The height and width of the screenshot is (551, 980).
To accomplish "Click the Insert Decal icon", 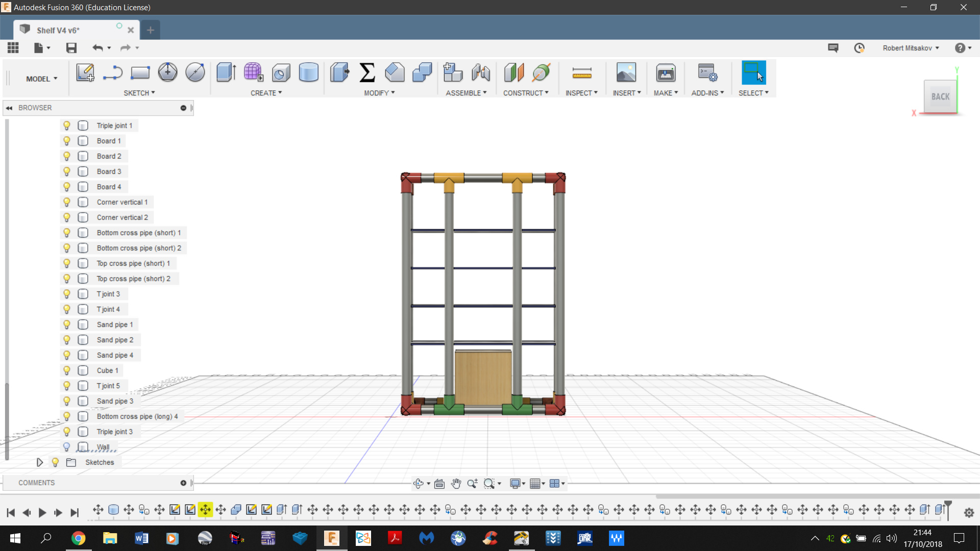I will point(626,72).
